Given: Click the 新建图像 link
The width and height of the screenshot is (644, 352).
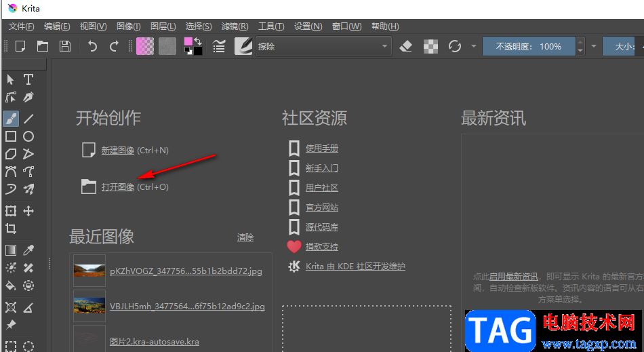Looking at the screenshot, I should (118, 151).
